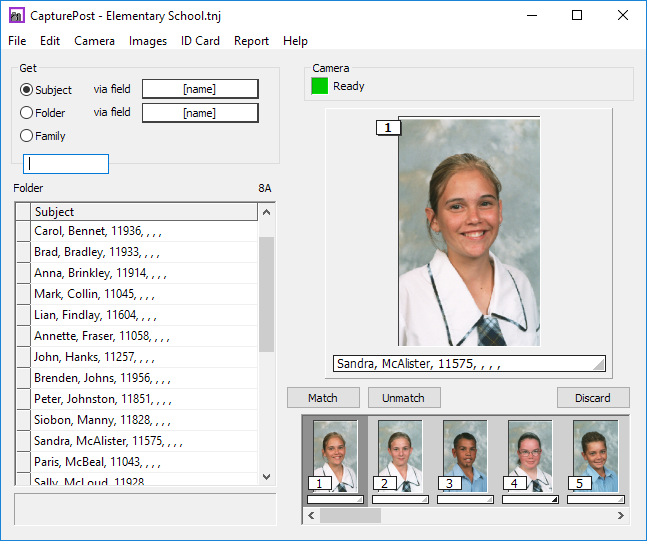Open the Subject via field [name] selector
This screenshot has width=647, height=541.
point(200,89)
